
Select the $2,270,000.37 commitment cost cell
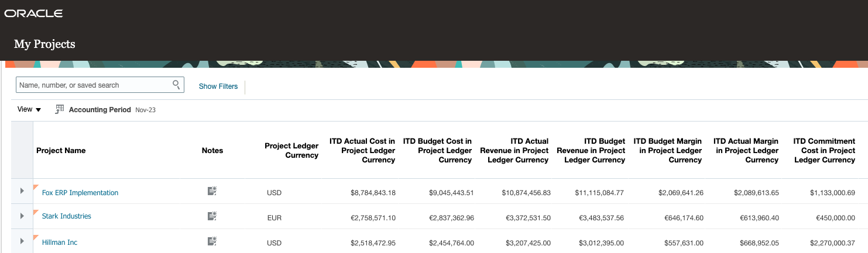point(832,242)
